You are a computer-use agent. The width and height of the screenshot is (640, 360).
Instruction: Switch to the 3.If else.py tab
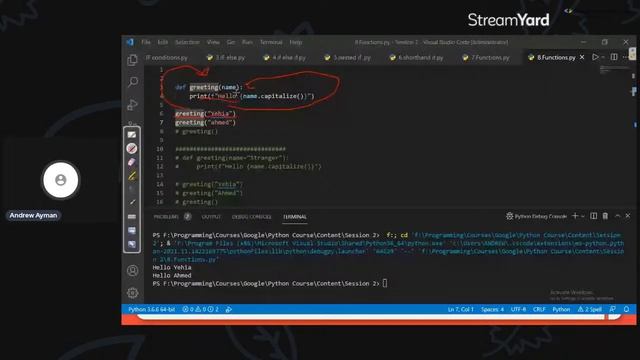[x=226, y=58]
